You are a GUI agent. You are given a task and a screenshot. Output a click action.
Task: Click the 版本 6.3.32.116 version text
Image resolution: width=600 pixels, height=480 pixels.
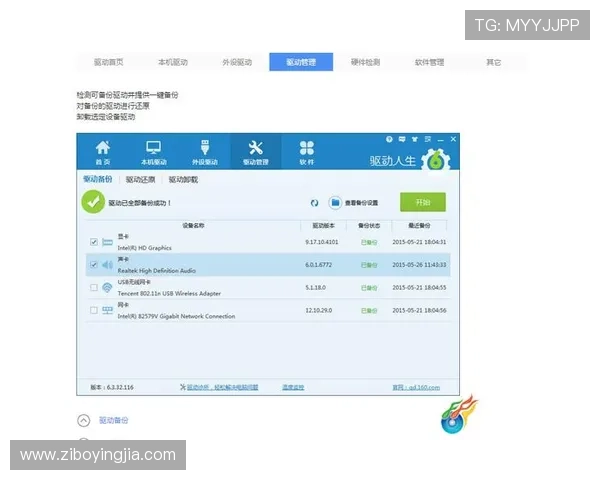pyautogui.click(x=112, y=387)
